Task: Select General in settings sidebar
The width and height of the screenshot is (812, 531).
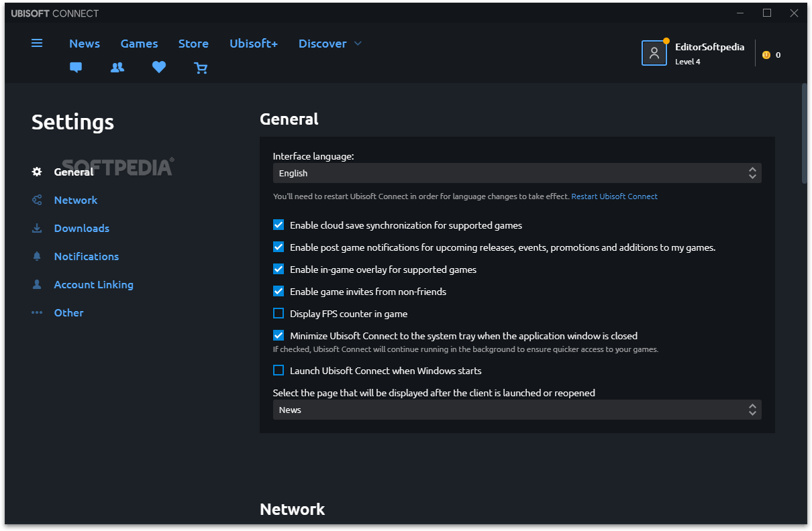Action: [x=74, y=172]
